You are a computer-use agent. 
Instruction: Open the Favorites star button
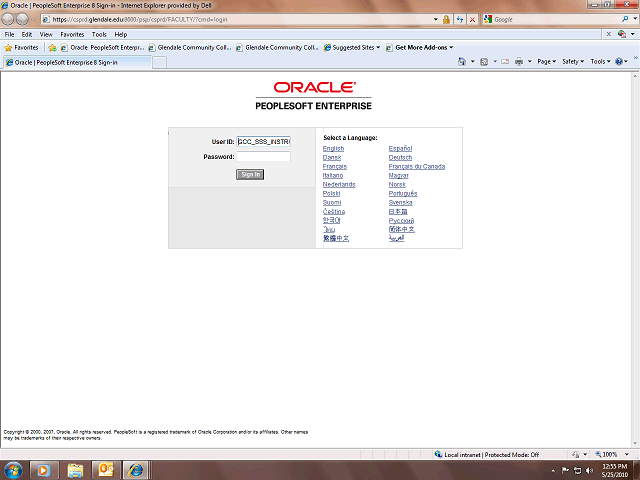tap(21, 47)
